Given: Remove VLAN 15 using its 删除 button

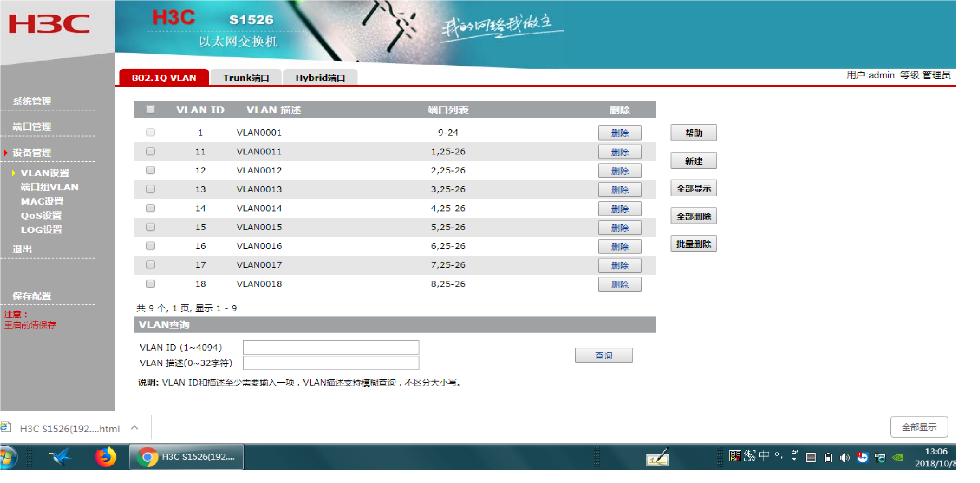Looking at the screenshot, I should pos(620,228).
